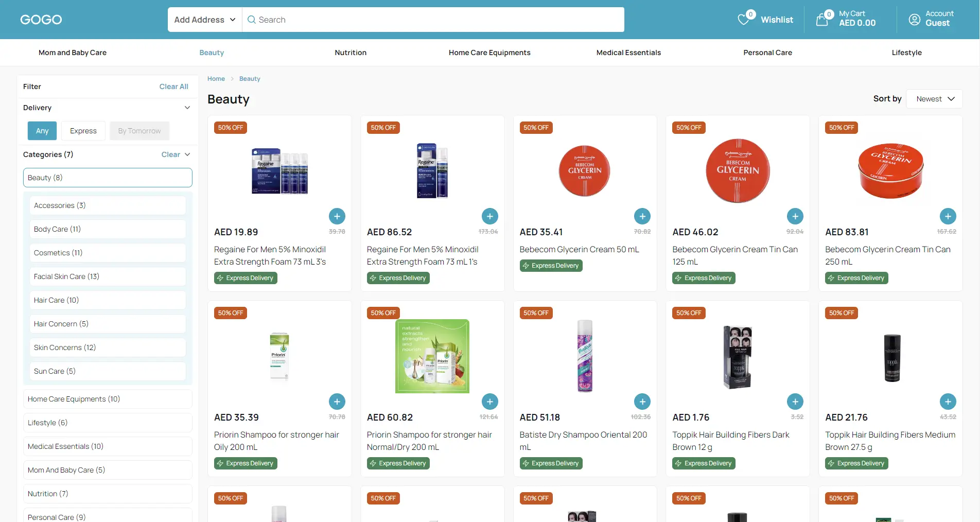Add Toppik Medium Brown 27.5 g to cart

tap(948, 402)
